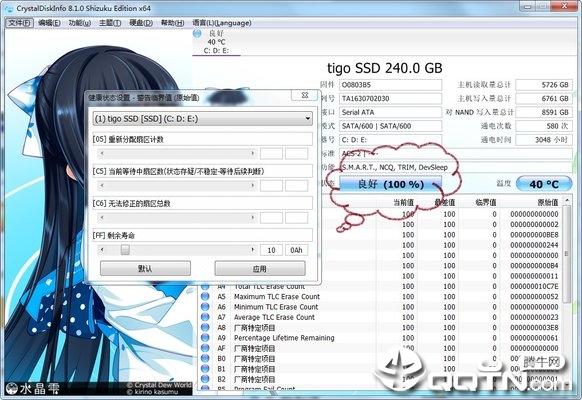Open the 主题(T) menu
582x400 pixels.
tap(110, 23)
